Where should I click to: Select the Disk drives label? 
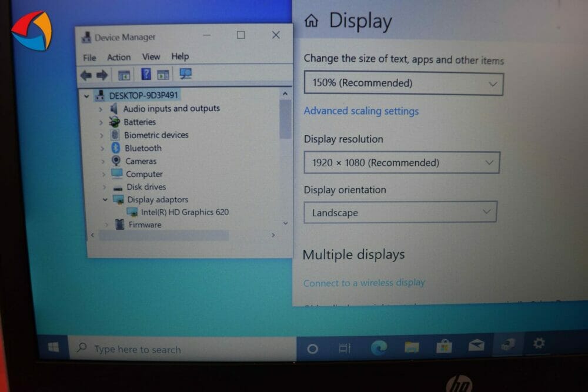[x=146, y=187]
